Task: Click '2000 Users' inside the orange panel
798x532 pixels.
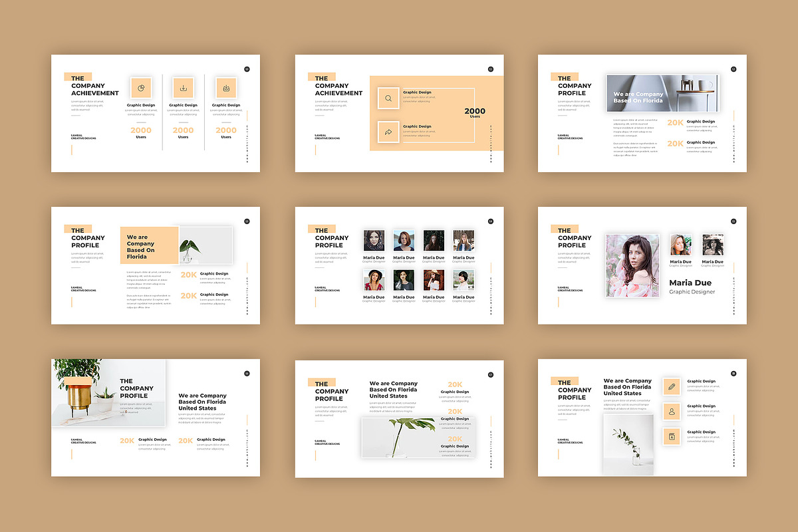Action: pyautogui.click(x=475, y=113)
